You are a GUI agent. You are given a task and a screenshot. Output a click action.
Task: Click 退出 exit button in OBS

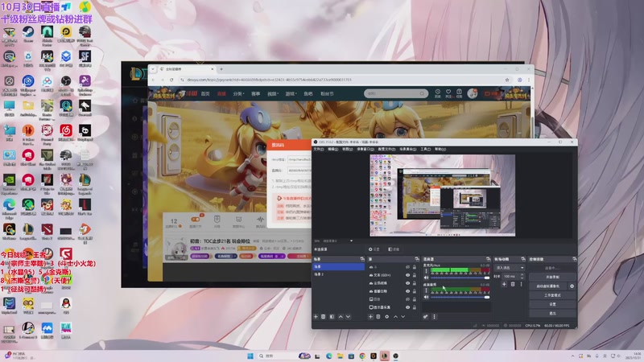[552, 313]
